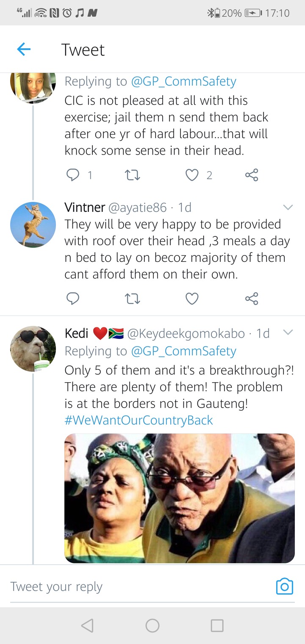The image size is (305, 644).
Task: Open the dropdown arrow on Vintner's tweet
Action: (288, 208)
